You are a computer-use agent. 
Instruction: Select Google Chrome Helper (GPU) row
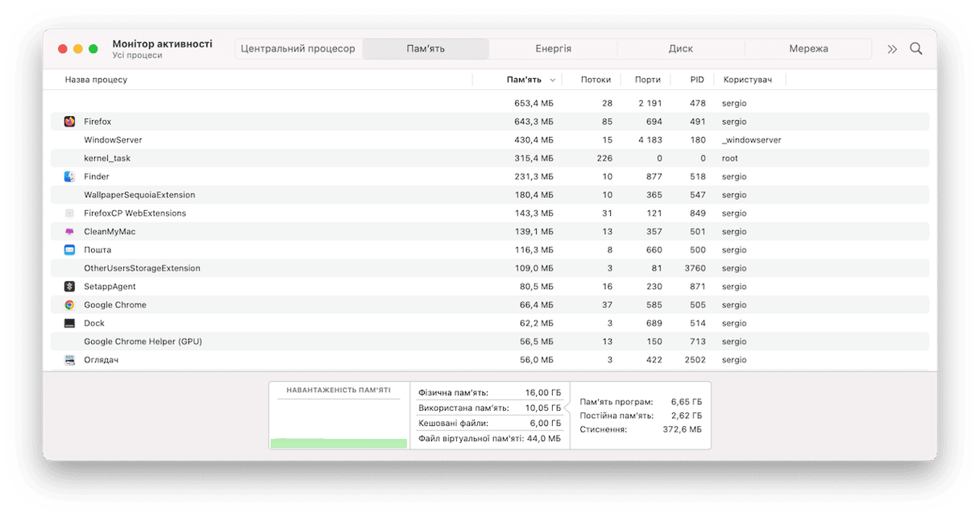tap(490, 341)
